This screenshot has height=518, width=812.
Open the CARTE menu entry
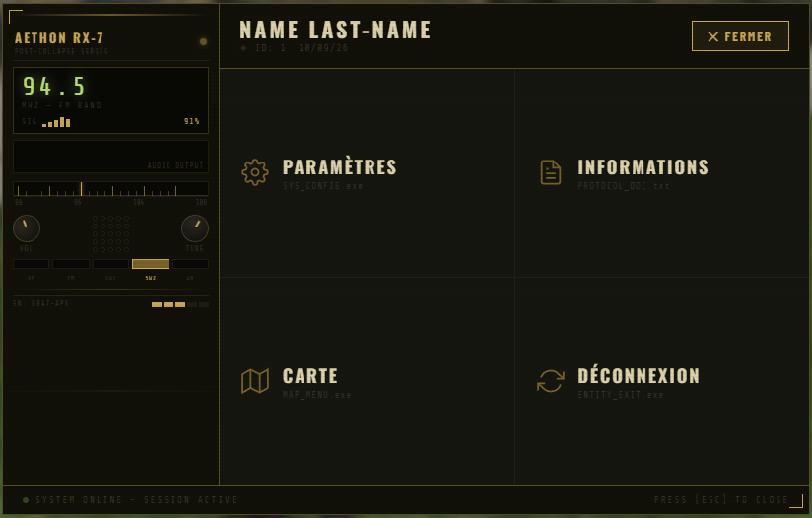click(x=368, y=381)
